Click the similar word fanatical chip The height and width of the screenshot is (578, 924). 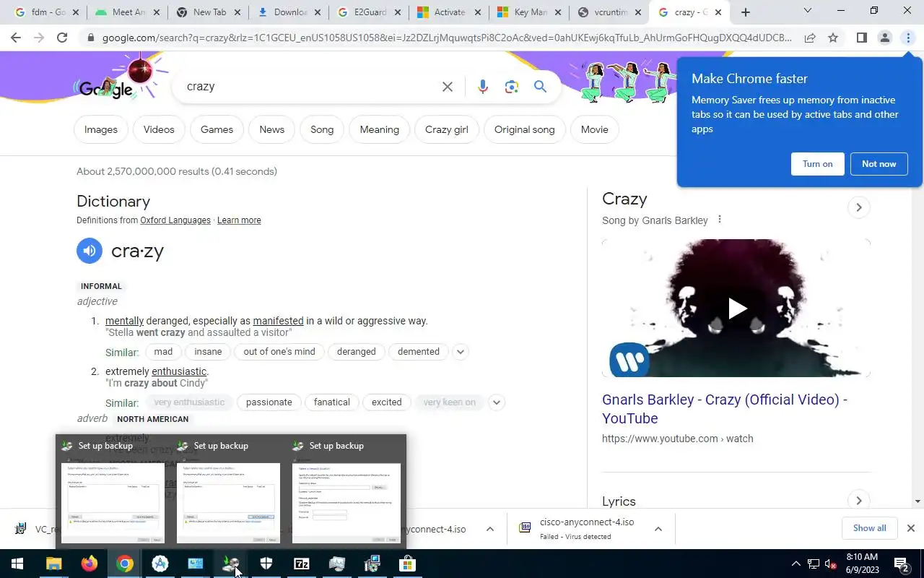click(331, 402)
